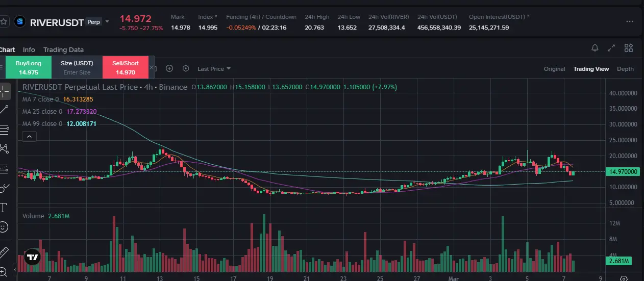Select the Text annotation tool
Screen dimensions: 644x281
5,207
